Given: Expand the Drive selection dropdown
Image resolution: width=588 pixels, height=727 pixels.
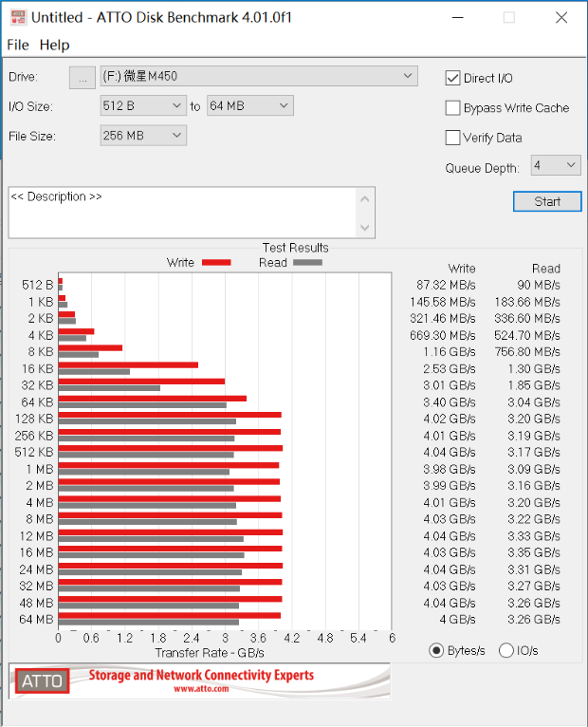Looking at the screenshot, I should (259, 76).
